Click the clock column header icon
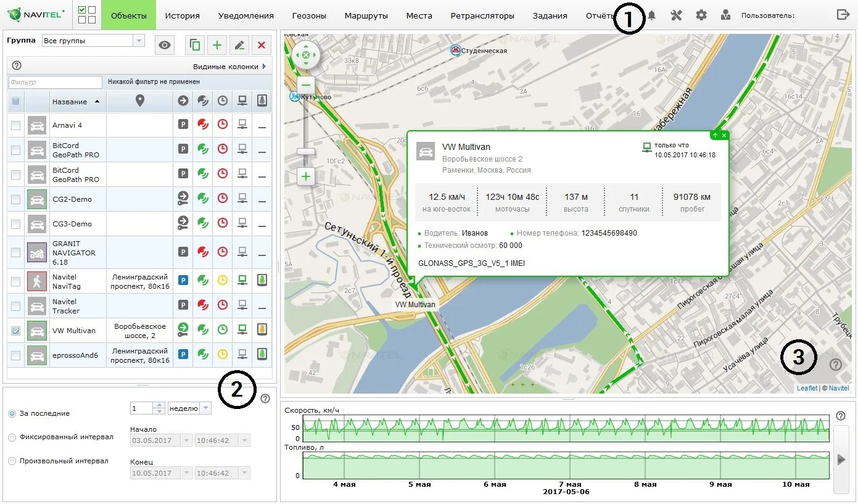The image size is (858, 504). [x=223, y=101]
